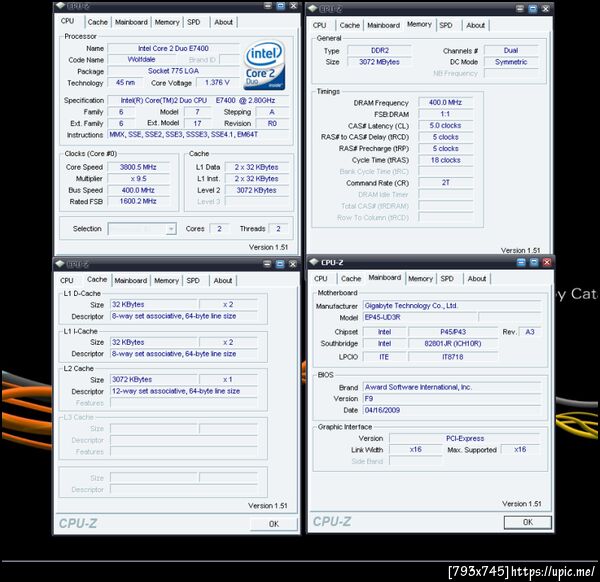
Task: Close the Mainboard CPU-Z window
Action: click(547, 262)
